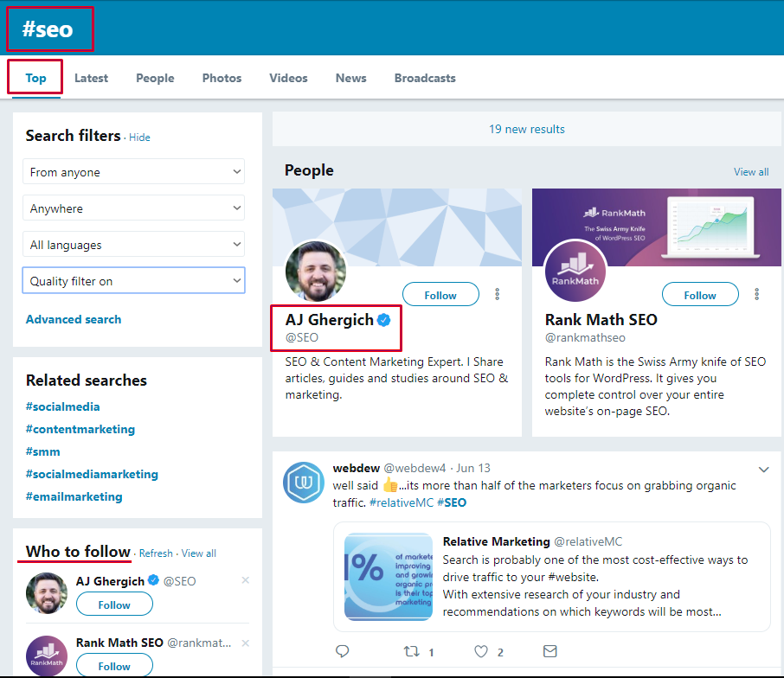Open #smm related search
The image size is (784, 678).
(42, 451)
